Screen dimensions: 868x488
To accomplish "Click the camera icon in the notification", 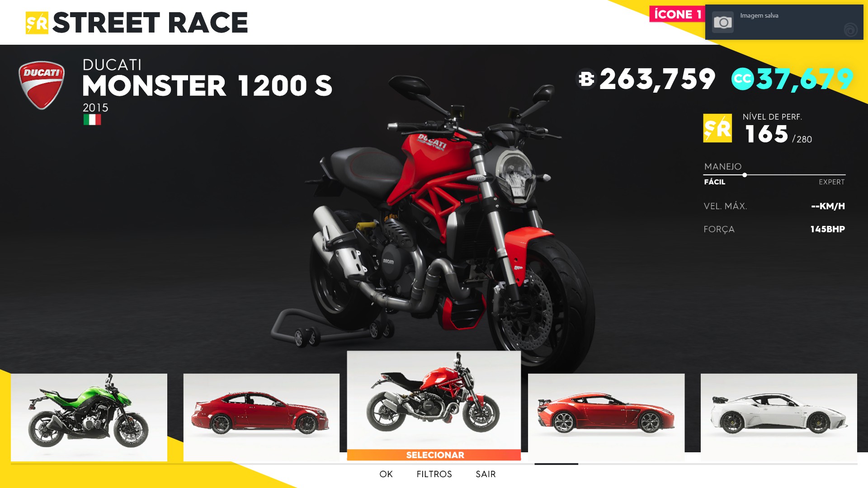I will point(722,22).
